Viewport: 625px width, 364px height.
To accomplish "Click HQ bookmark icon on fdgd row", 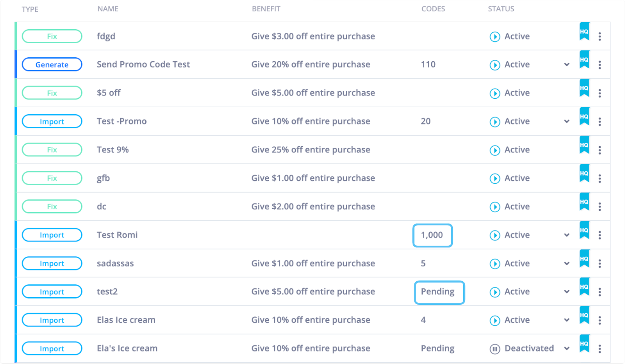I will coord(584,31).
